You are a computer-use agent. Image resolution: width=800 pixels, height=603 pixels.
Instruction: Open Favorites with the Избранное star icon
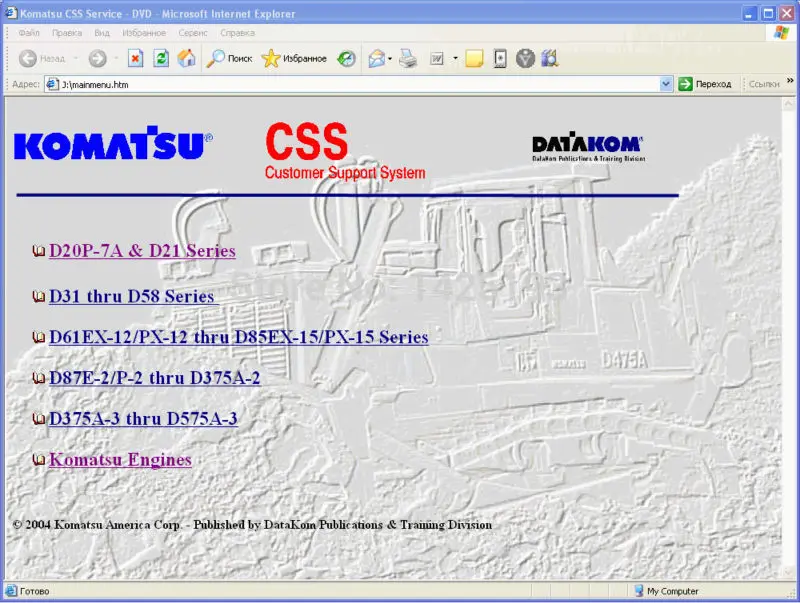pos(270,58)
